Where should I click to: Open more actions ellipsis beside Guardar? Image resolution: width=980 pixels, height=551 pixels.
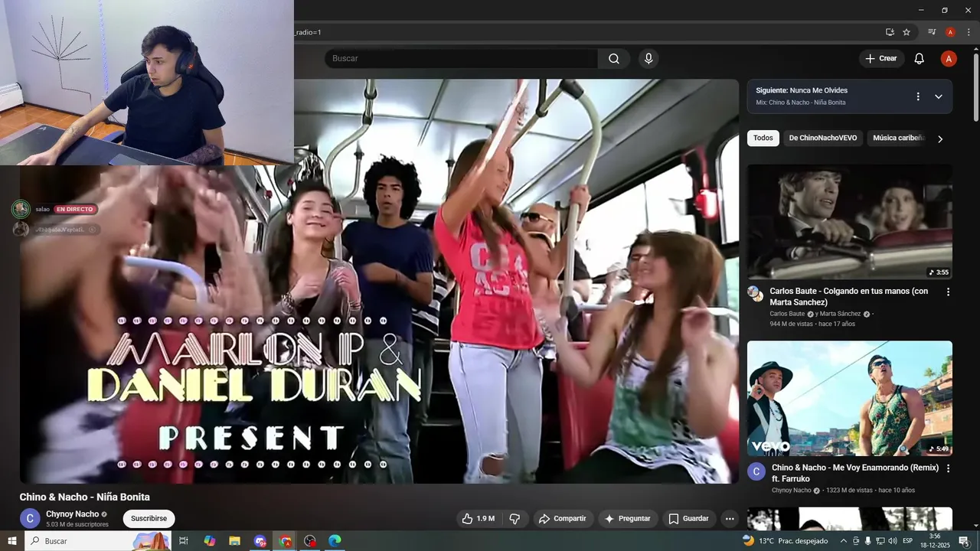coord(730,519)
